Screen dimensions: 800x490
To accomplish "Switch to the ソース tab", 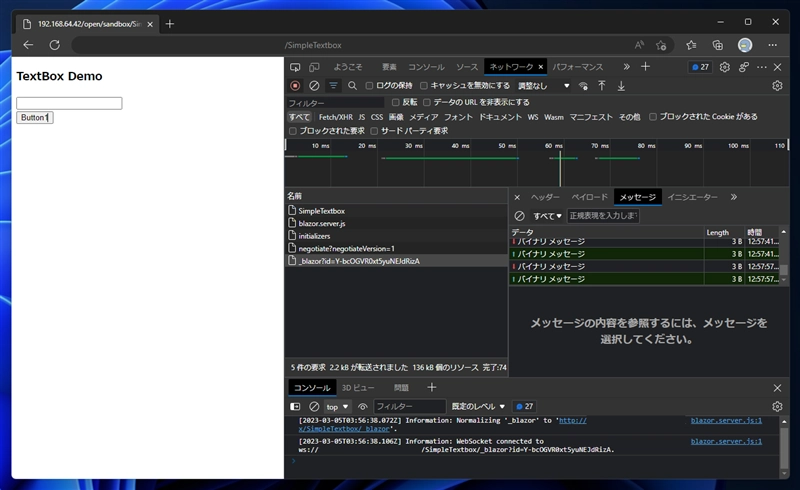I will pyautogui.click(x=467, y=67).
